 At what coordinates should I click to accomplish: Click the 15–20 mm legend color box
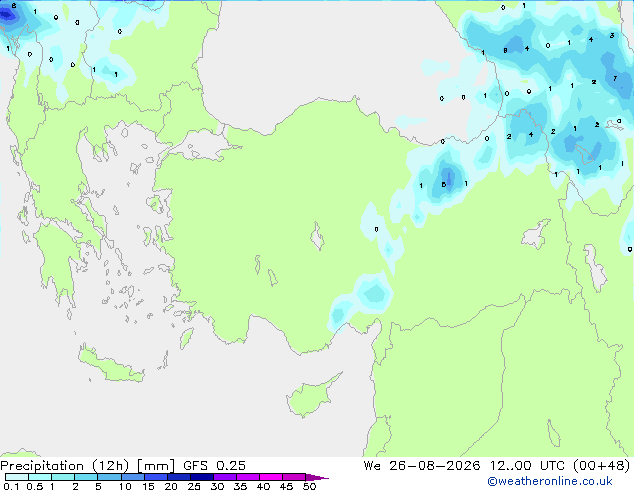pos(155,477)
